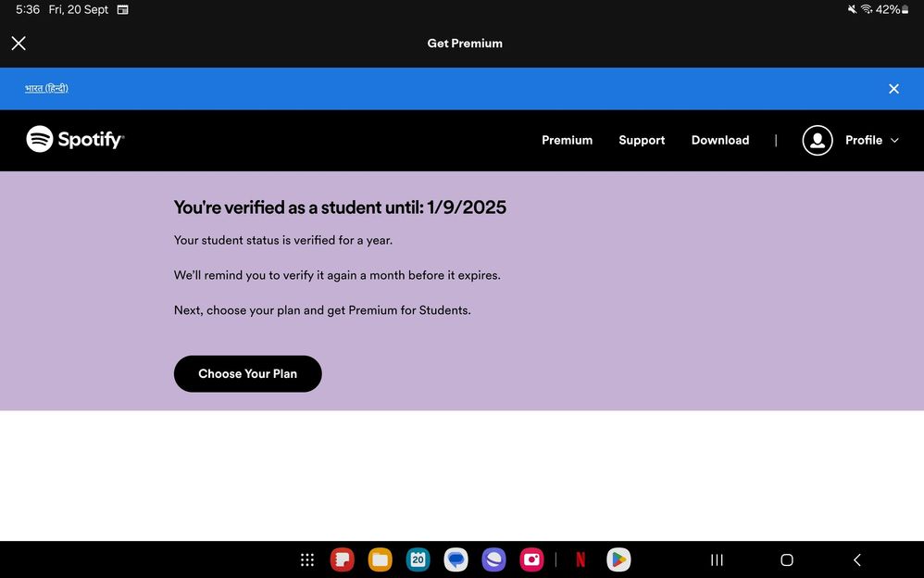Open the app drawer grid icon
Image resolution: width=924 pixels, height=578 pixels.
pos(307,559)
